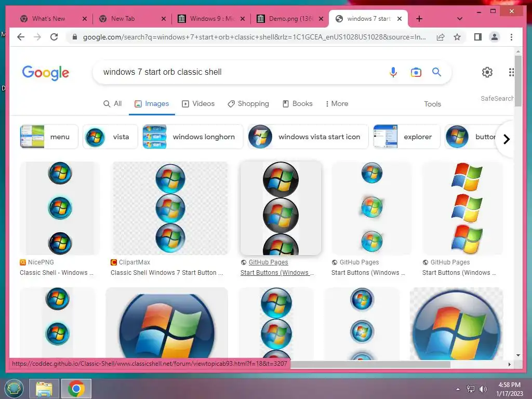Click the scrollbar down arrow
This screenshot has width=532, height=399.
point(518,355)
